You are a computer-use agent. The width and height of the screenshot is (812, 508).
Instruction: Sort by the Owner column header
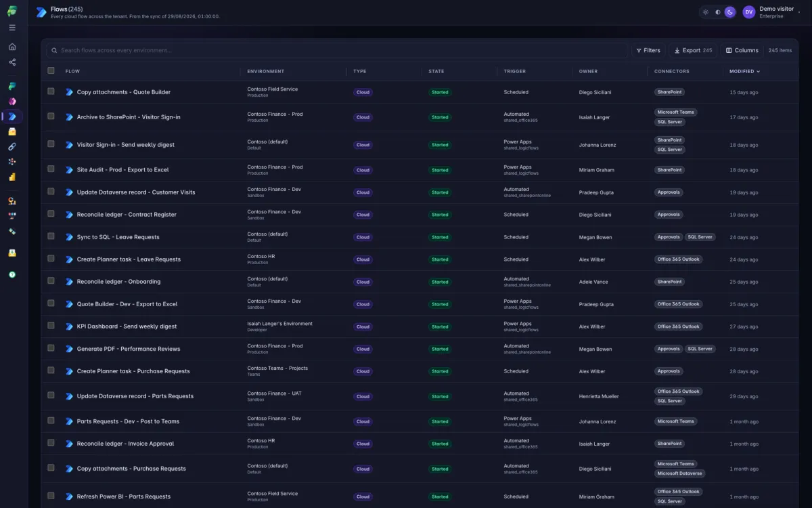[x=589, y=71]
